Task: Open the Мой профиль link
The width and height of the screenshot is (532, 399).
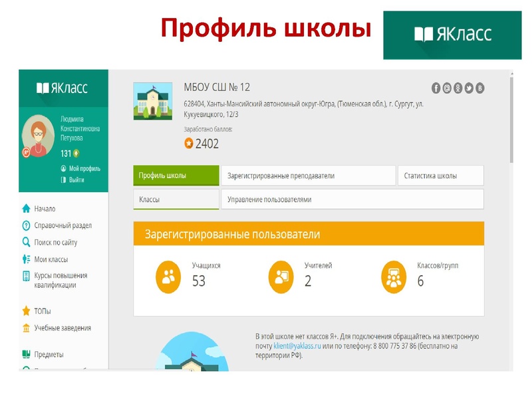Action: 84,169
